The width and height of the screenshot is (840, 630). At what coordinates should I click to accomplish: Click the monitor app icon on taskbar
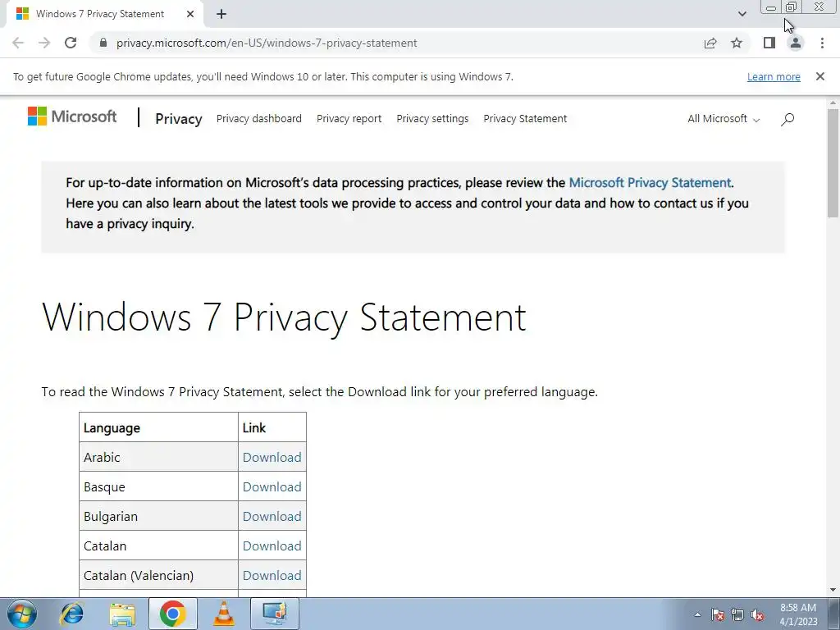274,614
